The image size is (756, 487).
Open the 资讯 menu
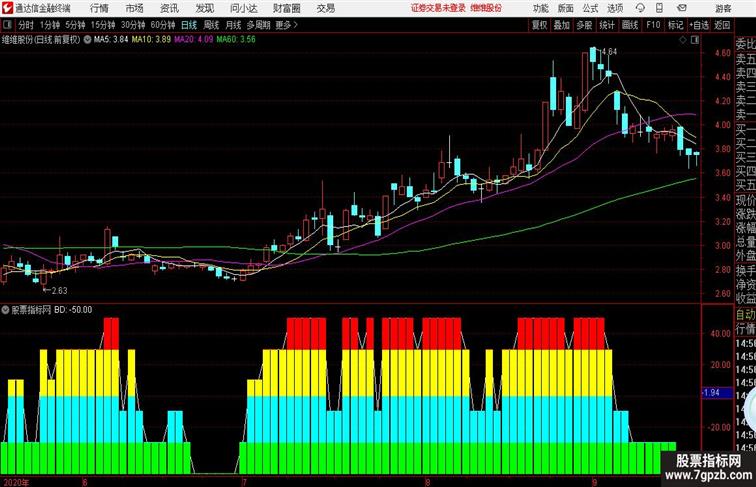[x=169, y=8]
